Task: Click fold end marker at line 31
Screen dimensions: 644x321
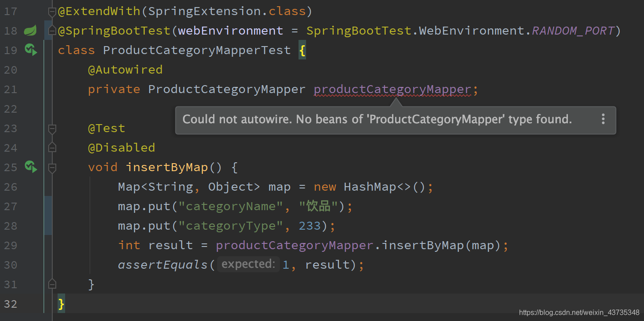Action: (x=52, y=284)
